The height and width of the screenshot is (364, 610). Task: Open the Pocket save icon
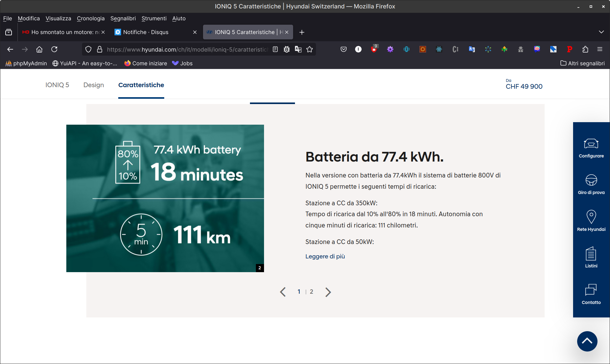pyautogui.click(x=343, y=49)
